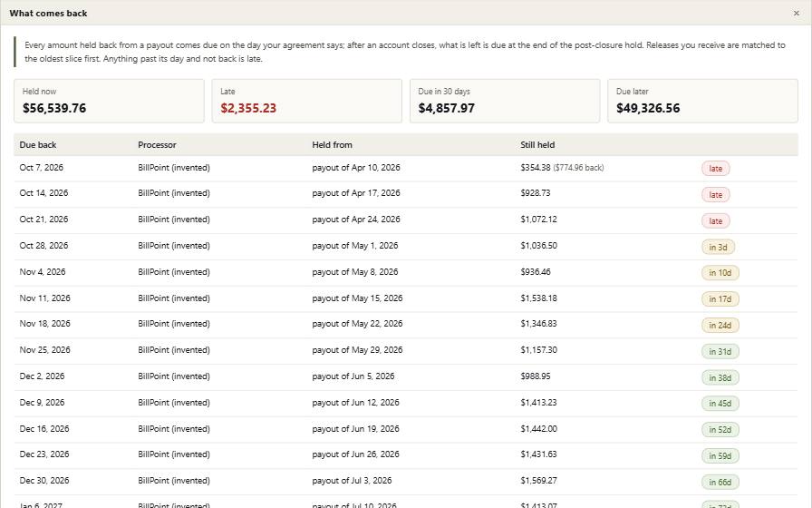Click 'payout of Jun 5, 2026' cell
This screenshot has width=812, height=508.
tap(353, 376)
